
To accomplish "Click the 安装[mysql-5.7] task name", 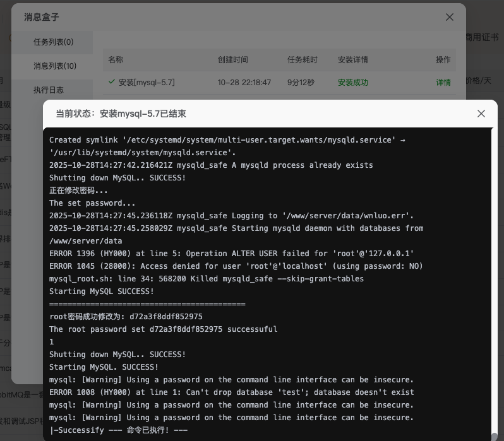I will click(147, 83).
